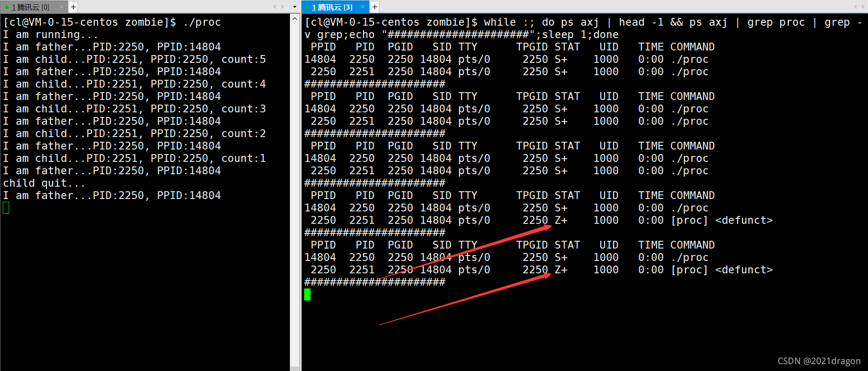Viewport: 868px width, 371px height.
Task: Switch to the 腾讯云 [0] session tab
Action: point(30,7)
